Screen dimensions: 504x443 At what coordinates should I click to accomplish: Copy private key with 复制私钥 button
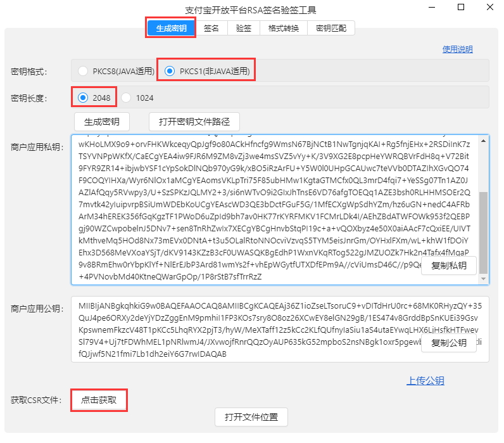click(x=449, y=266)
